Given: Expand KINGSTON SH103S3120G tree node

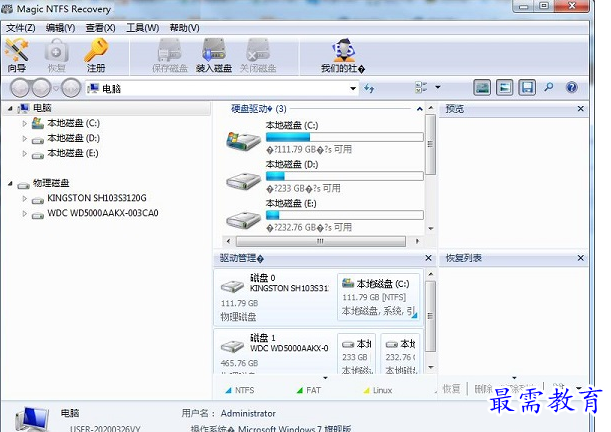Looking at the screenshot, I should 25,199.
